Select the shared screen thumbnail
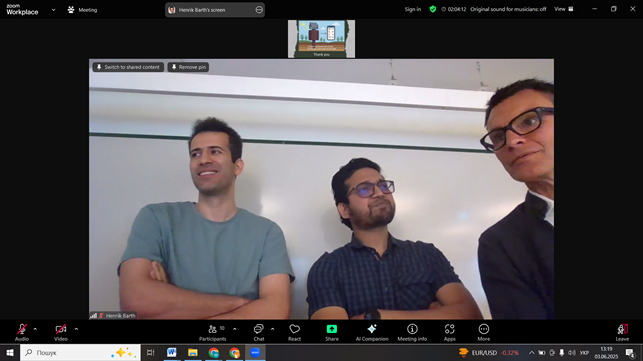The image size is (643, 361). [x=322, y=39]
